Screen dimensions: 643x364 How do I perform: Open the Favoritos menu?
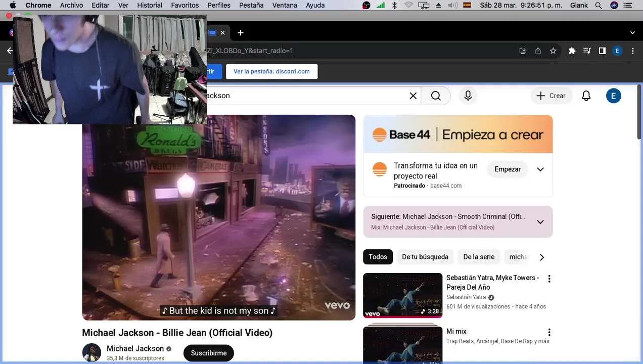click(x=185, y=5)
